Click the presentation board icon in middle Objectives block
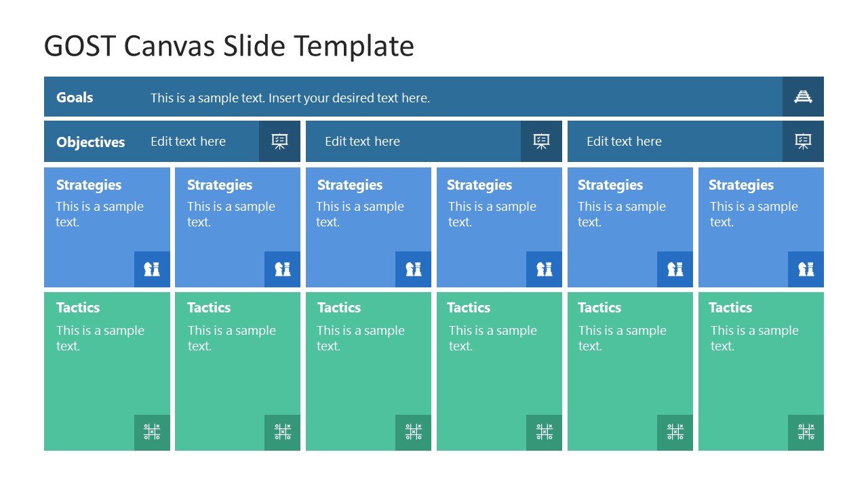 (541, 142)
